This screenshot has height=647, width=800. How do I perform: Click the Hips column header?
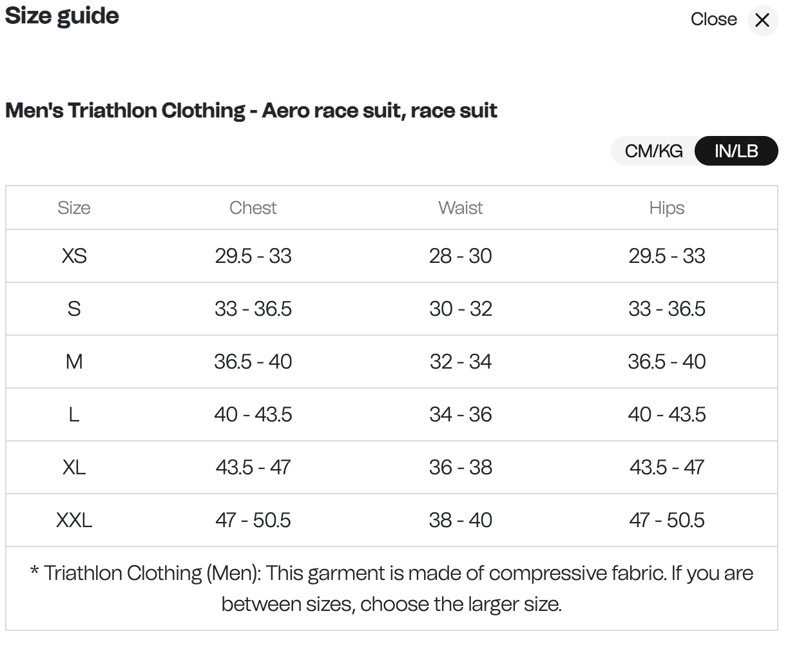666,207
